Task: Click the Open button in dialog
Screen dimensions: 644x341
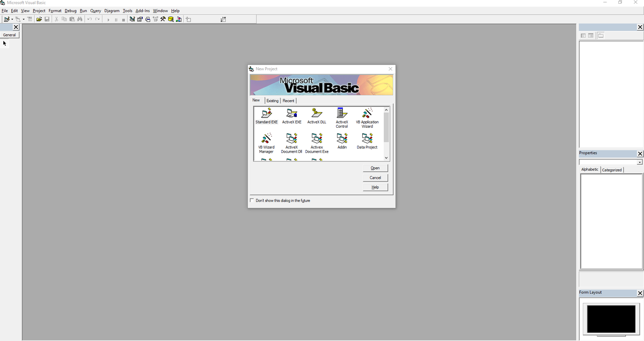Action: tap(375, 168)
